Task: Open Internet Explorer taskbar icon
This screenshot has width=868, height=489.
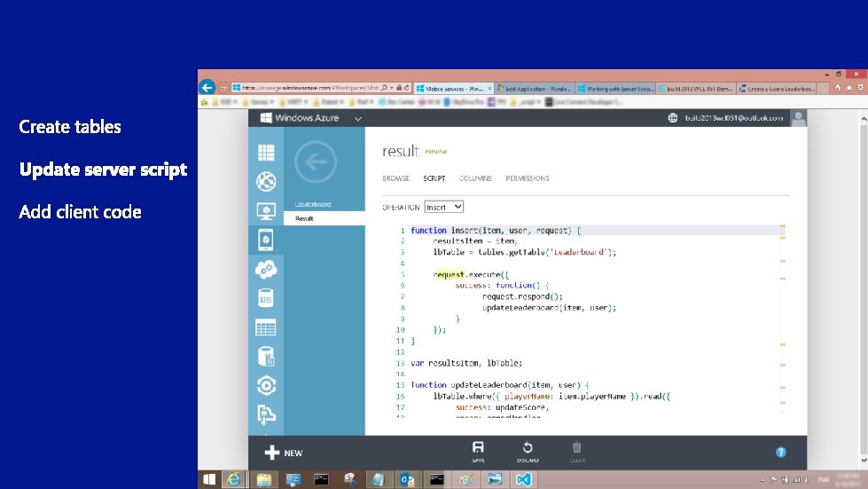Action: (x=234, y=479)
